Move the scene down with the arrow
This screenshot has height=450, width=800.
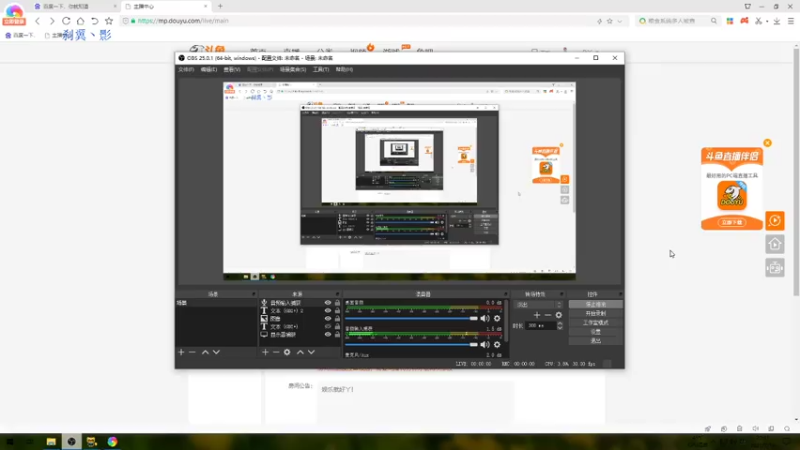tap(216, 352)
